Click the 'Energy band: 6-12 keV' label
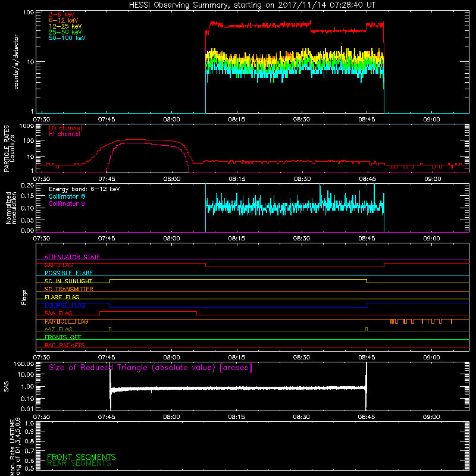The height and width of the screenshot is (476, 476). pos(84,189)
